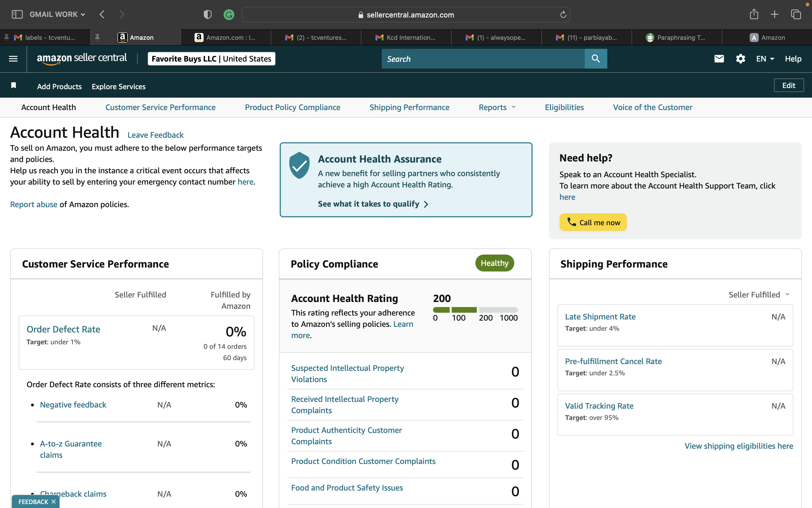
Task: Toggle the Safari sidebar icon
Action: click(x=17, y=14)
